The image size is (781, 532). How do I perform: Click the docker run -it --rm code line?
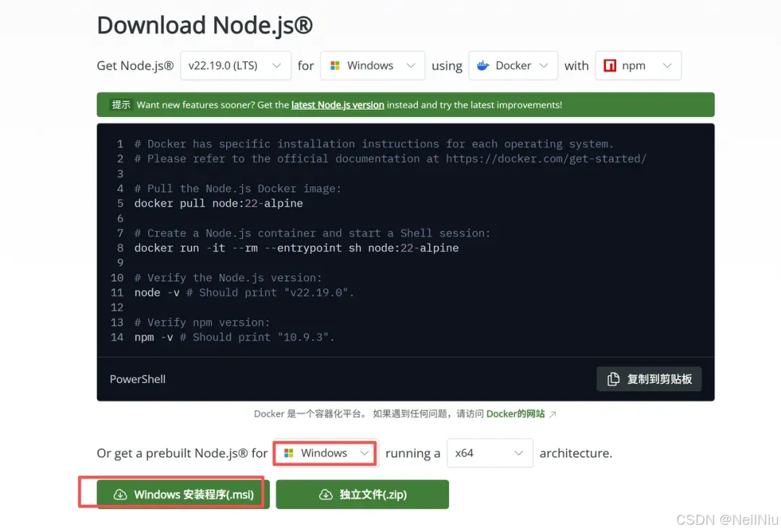click(x=296, y=248)
